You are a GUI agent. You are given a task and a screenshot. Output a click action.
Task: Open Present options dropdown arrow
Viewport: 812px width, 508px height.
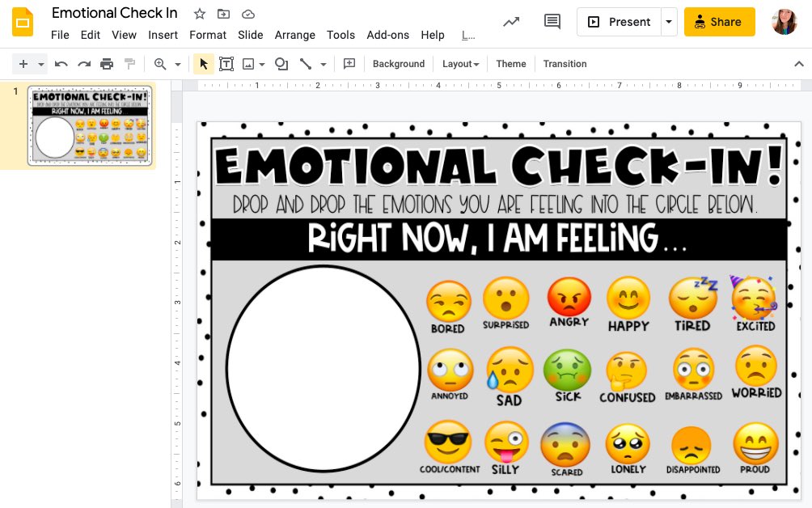pos(669,22)
